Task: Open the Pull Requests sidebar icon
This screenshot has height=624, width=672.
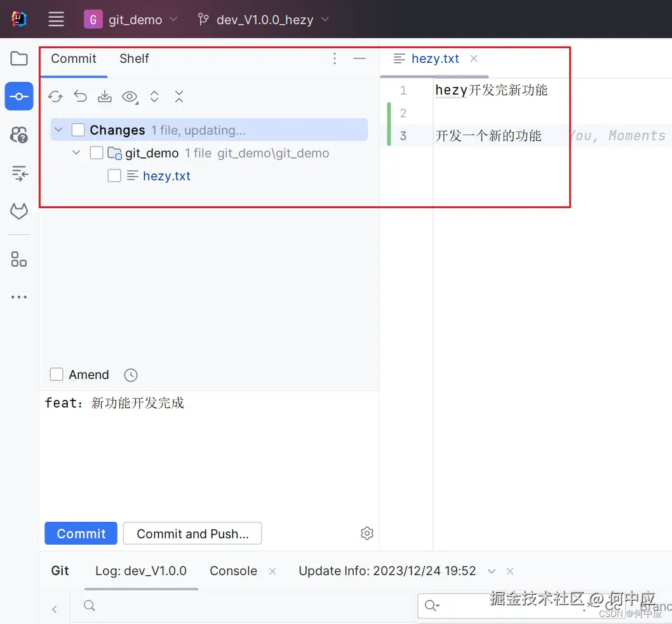Action: (x=18, y=135)
